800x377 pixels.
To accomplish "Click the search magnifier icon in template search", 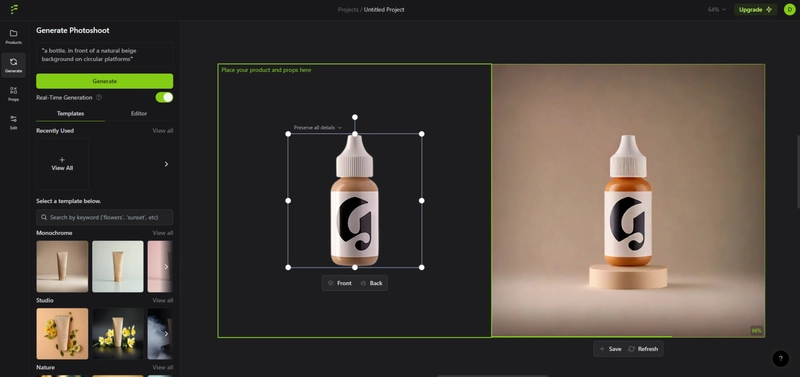I will click(44, 217).
